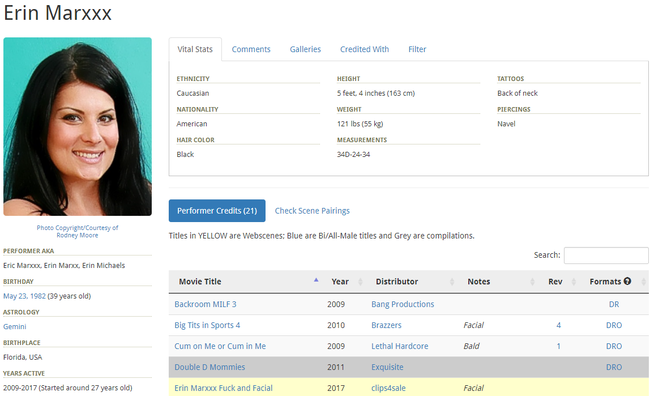
Task: Sort table by Movie Title arrow
Action: tap(316, 281)
